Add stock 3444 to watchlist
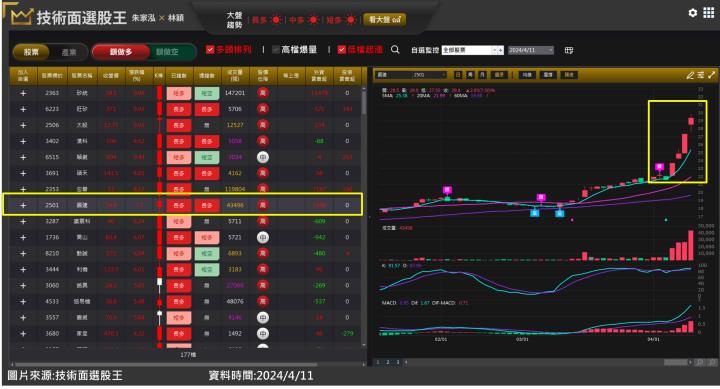720x389 pixels. coord(23,270)
